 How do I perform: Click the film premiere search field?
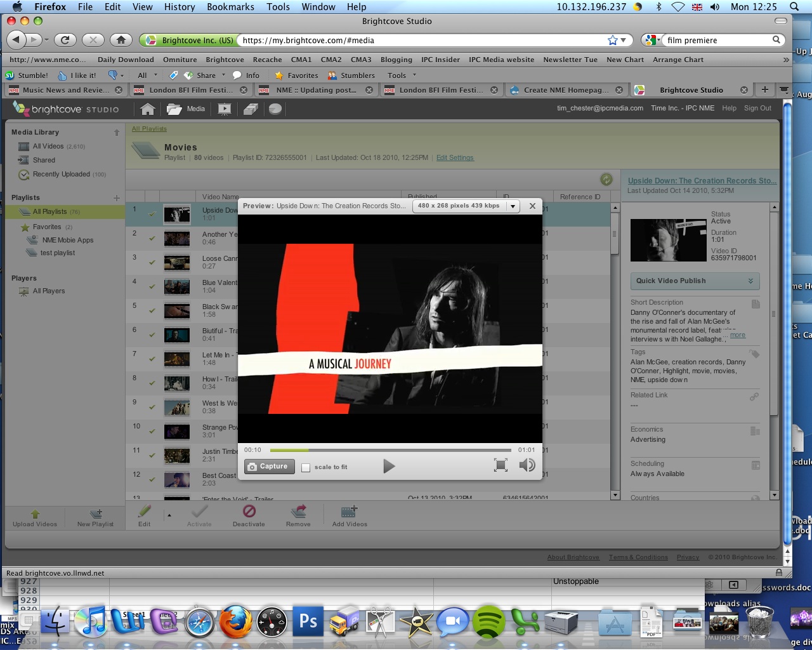tap(719, 40)
